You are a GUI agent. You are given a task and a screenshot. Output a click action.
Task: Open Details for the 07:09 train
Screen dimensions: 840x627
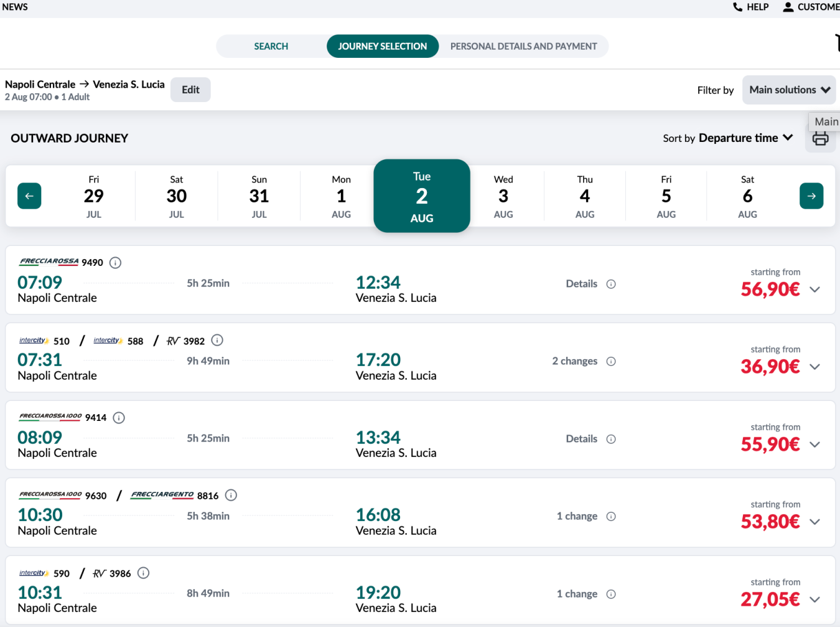[x=582, y=284]
